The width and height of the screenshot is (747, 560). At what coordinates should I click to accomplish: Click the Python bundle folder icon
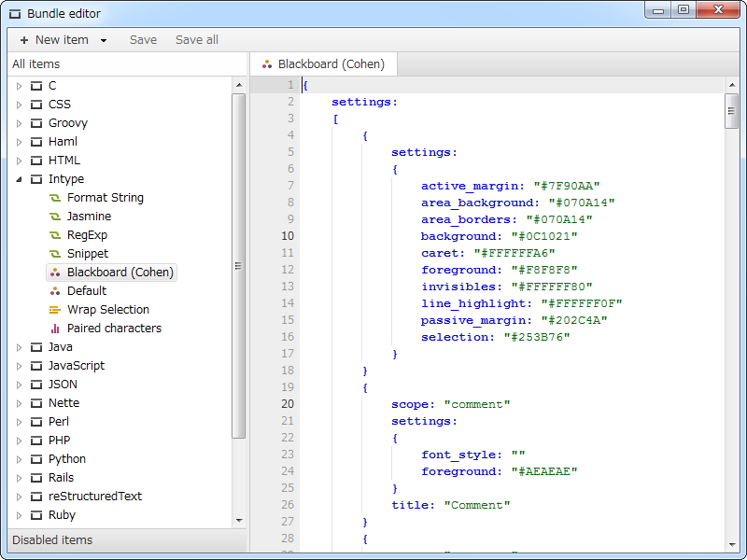(x=36, y=459)
